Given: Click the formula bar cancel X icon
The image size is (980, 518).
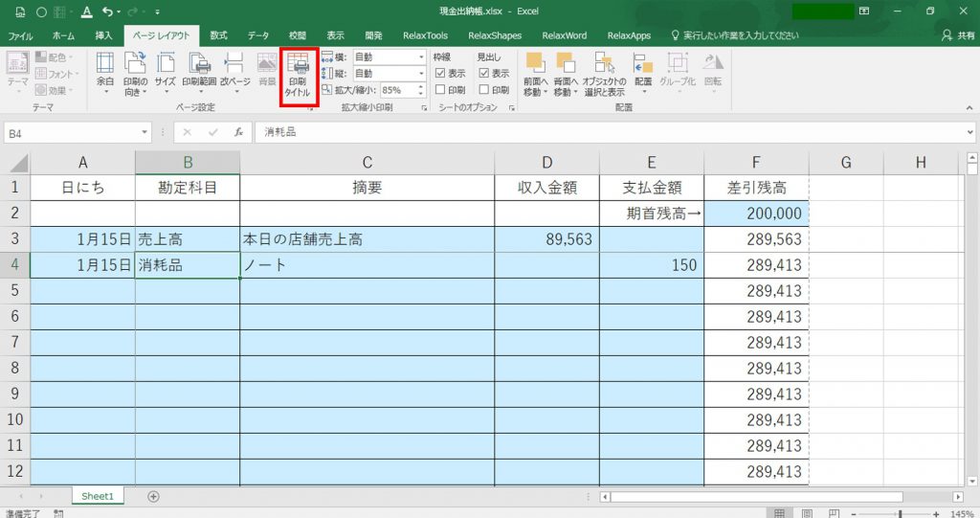Looking at the screenshot, I should click(187, 132).
